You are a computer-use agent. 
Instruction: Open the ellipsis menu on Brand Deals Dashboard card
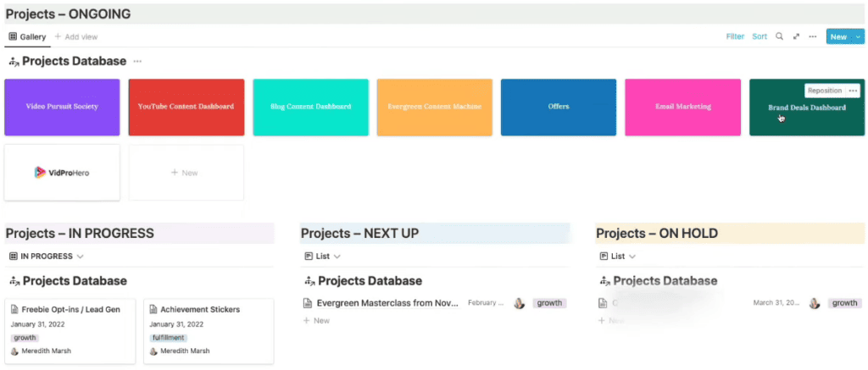(853, 91)
